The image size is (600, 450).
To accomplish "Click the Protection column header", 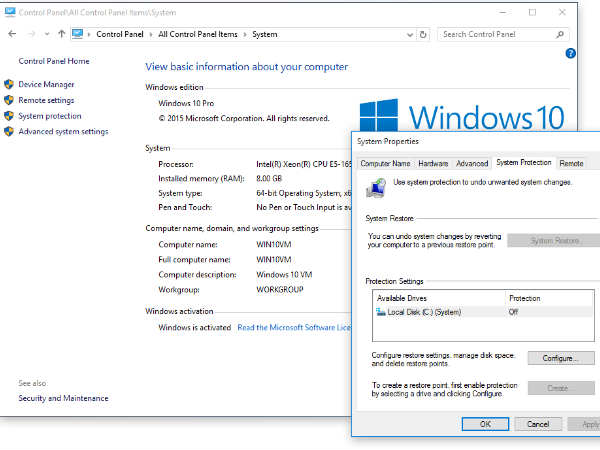I will pos(549,298).
